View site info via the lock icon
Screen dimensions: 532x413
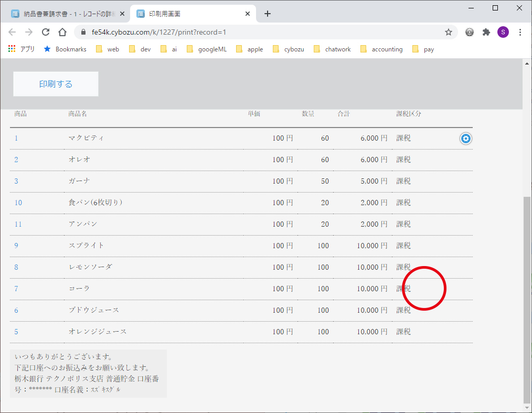coord(83,32)
